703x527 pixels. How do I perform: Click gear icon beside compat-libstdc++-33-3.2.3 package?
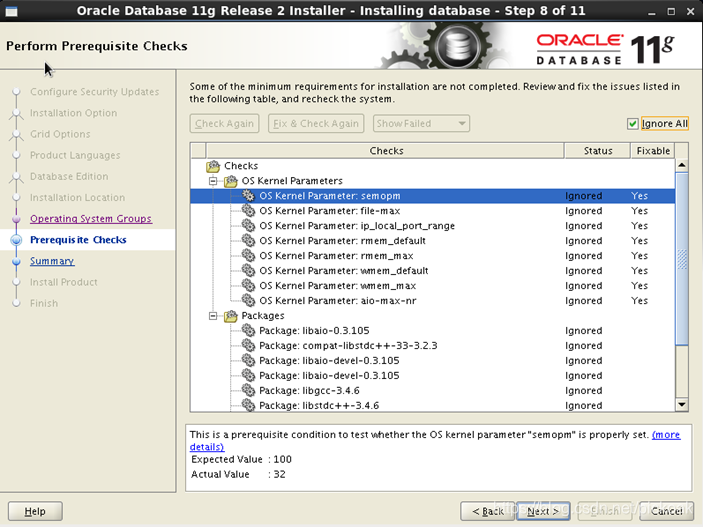coord(248,345)
